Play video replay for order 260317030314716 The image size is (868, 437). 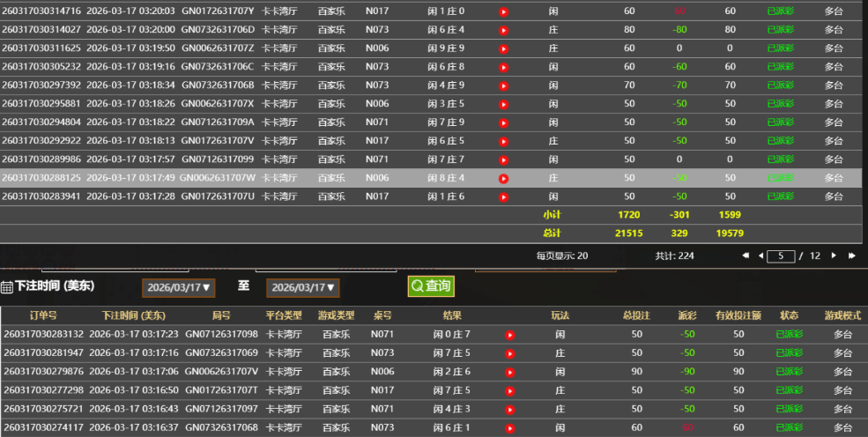point(503,11)
